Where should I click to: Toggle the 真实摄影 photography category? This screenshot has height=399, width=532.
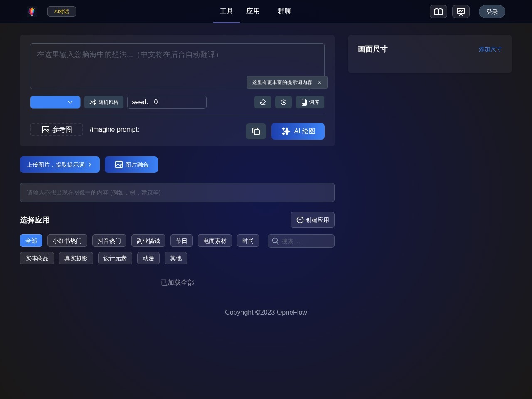pyautogui.click(x=76, y=258)
